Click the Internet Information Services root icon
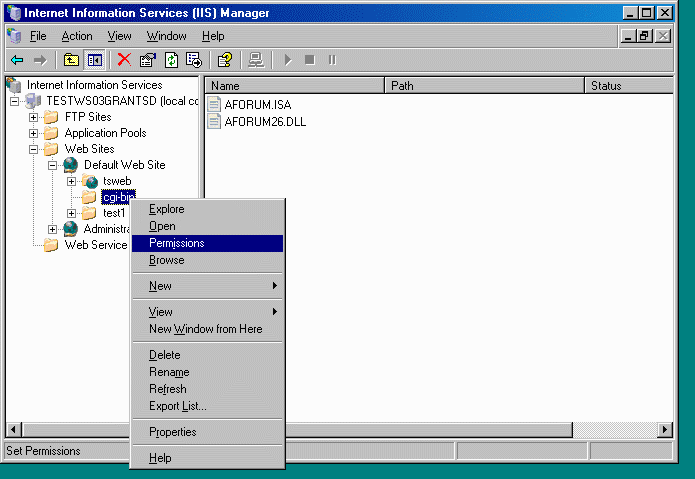Viewport: 695px width, 479px height. click(x=14, y=85)
